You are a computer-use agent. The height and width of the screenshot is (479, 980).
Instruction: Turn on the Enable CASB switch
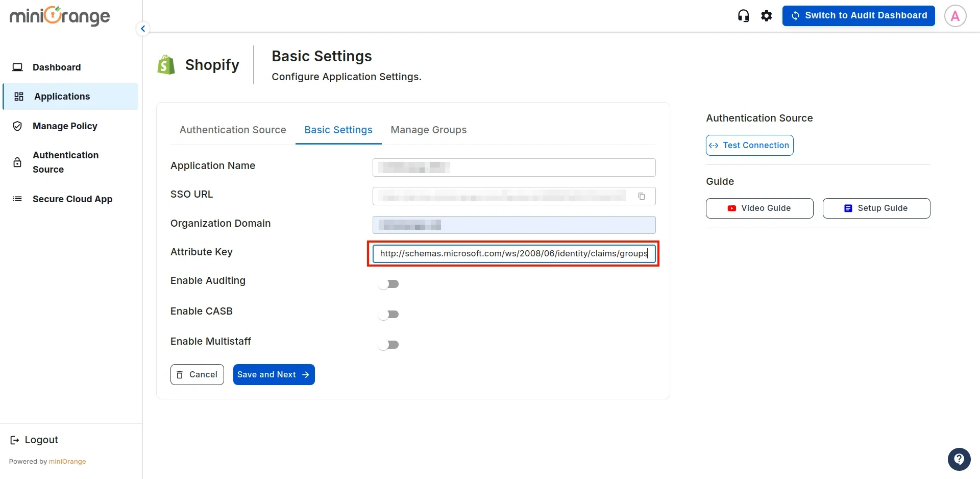[x=389, y=314]
